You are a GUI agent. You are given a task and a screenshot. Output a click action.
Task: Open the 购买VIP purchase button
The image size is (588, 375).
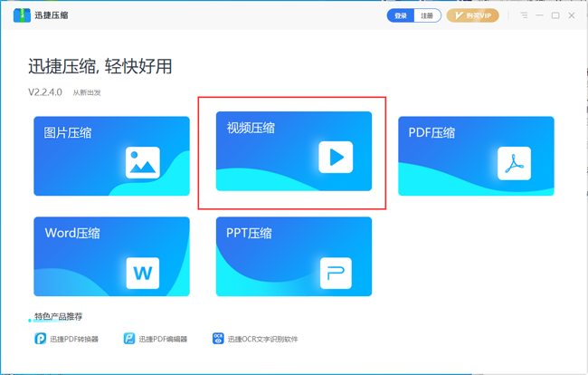tap(473, 15)
